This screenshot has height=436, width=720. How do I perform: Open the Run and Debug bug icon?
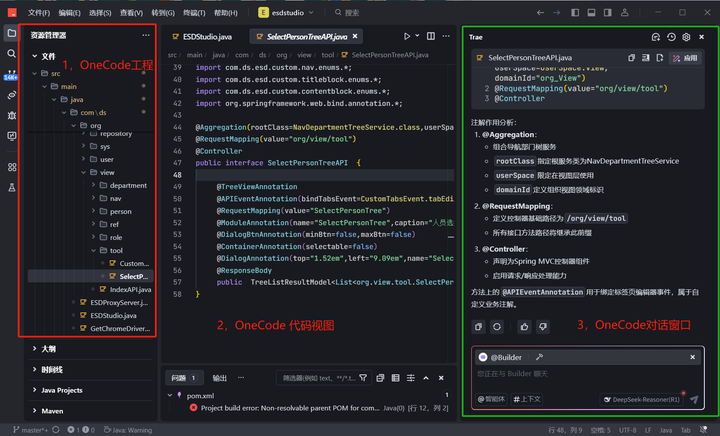[x=11, y=115]
